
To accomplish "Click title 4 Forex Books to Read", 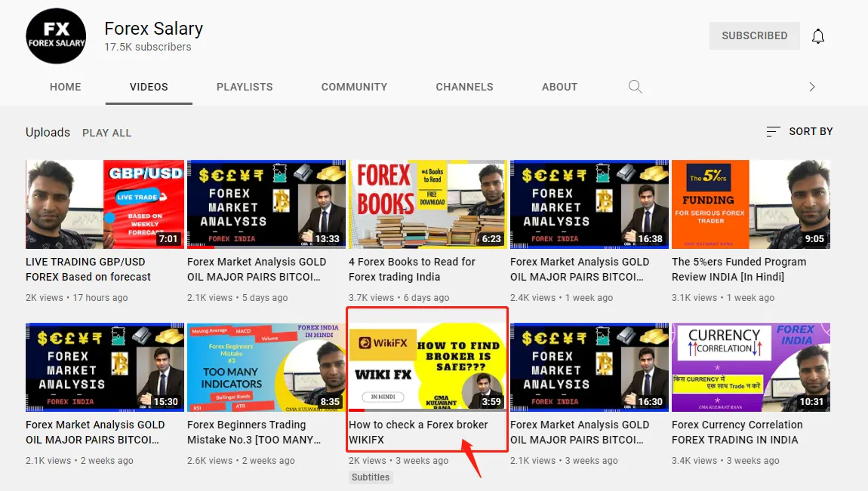I will point(412,269).
